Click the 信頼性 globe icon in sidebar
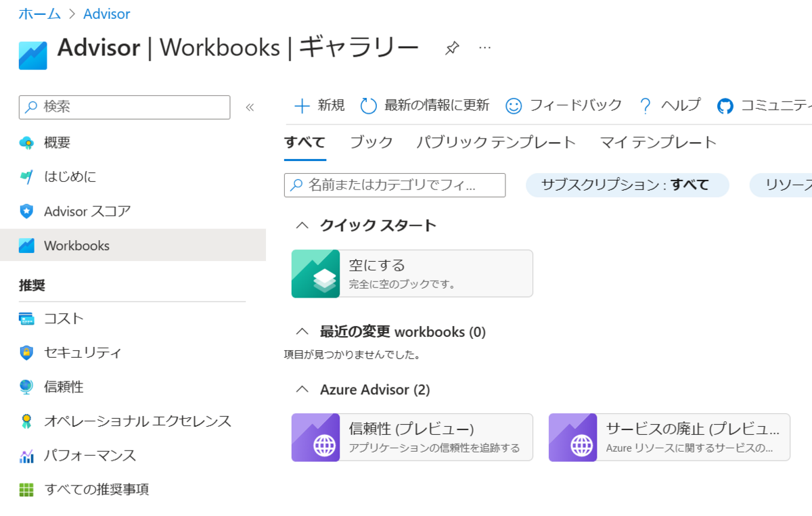The image size is (812, 516). pyautogui.click(x=26, y=387)
